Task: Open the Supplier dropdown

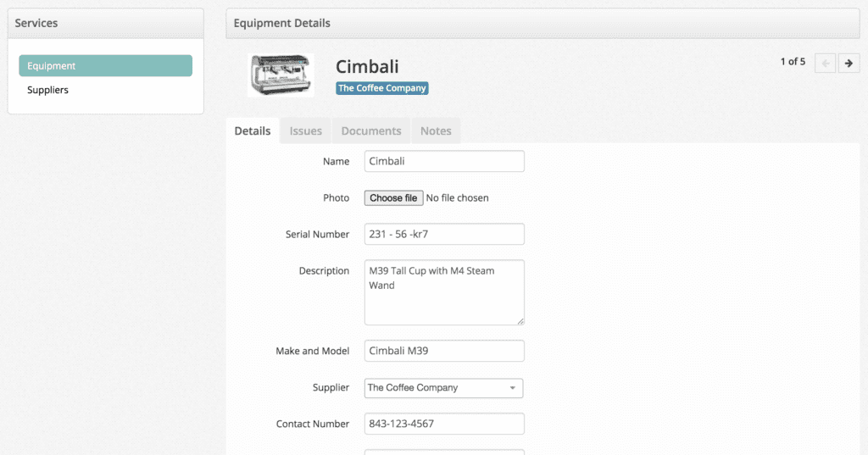Action: pyautogui.click(x=444, y=388)
